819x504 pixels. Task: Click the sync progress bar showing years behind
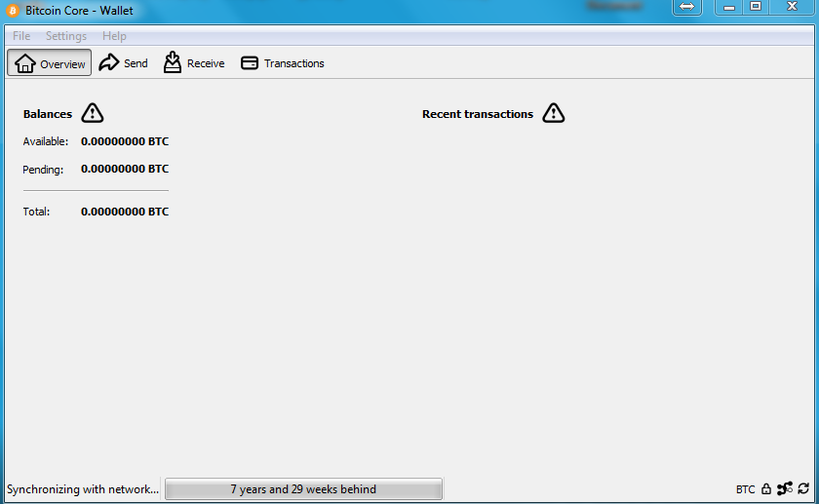pos(303,488)
